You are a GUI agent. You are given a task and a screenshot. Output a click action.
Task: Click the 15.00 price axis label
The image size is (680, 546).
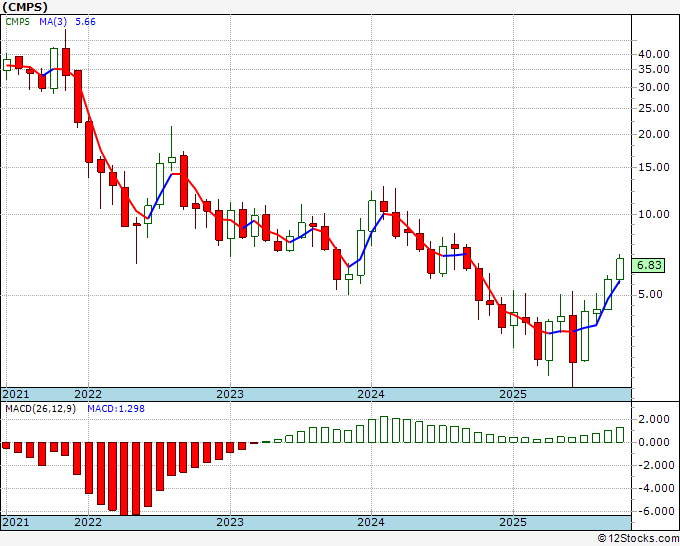pos(654,167)
